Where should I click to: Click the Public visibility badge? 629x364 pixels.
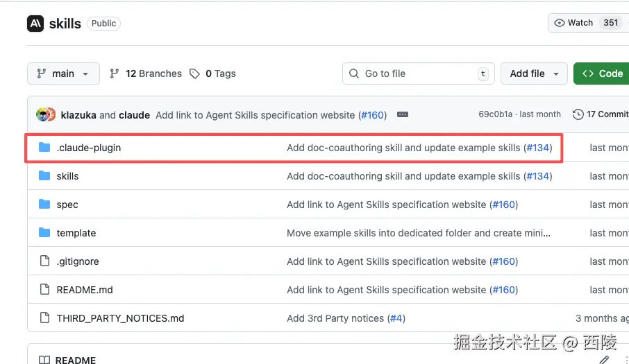tap(103, 23)
